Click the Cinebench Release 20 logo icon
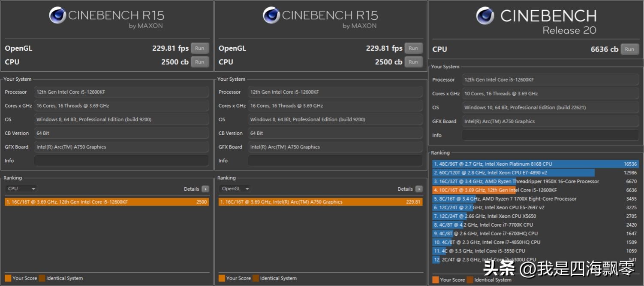644x286 pixels. tap(485, 16)
